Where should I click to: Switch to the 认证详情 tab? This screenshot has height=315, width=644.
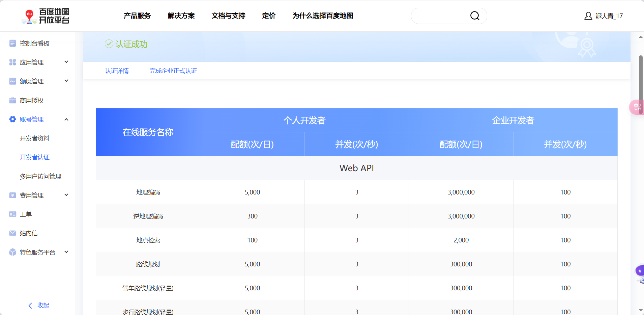coord(117,71)
